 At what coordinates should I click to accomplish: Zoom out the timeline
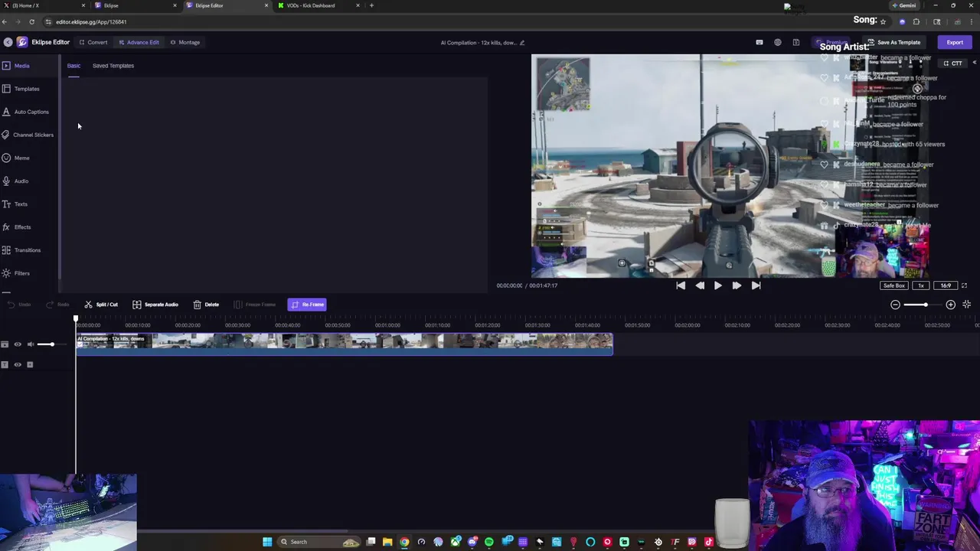pos(895,305)
